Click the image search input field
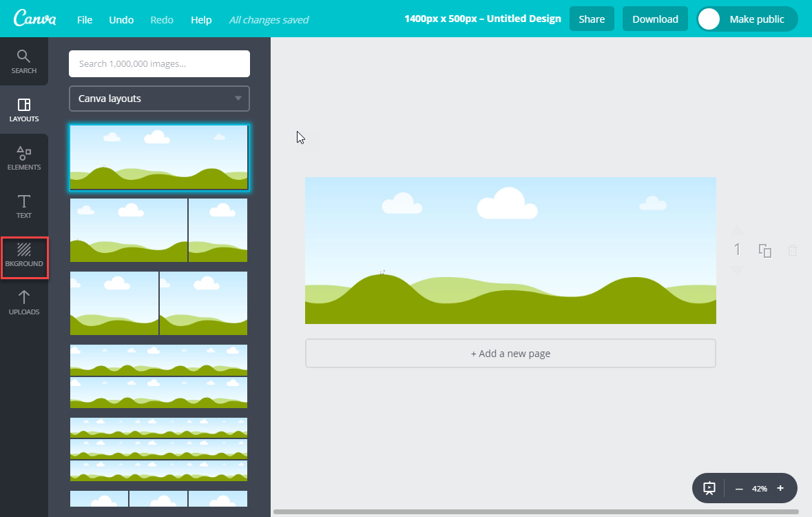812x517 pixels. [x=159, y=63]
